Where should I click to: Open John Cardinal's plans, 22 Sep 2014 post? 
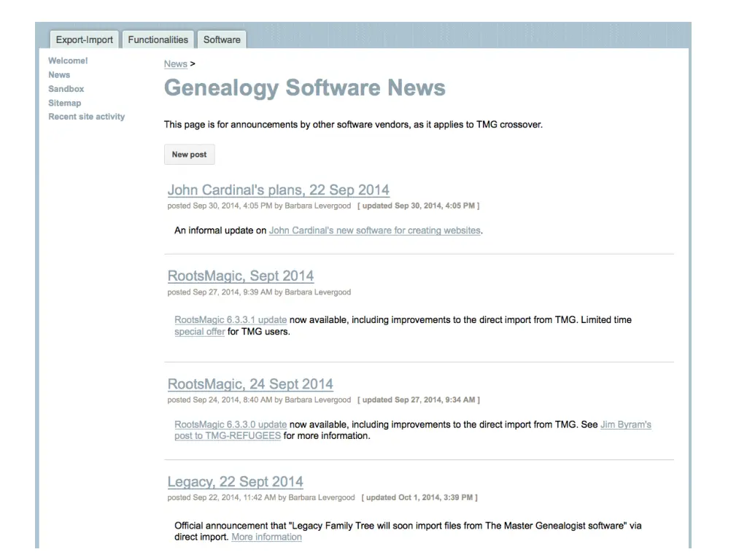[x=278, y=190]
